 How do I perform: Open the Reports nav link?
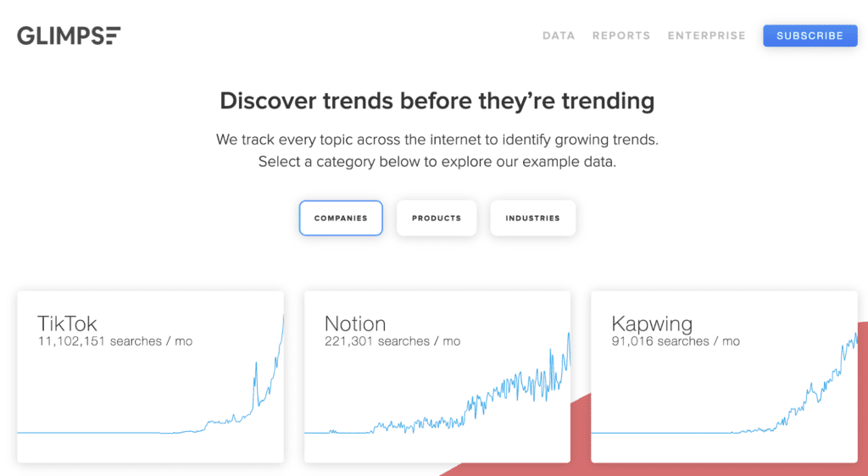(621, 36)
